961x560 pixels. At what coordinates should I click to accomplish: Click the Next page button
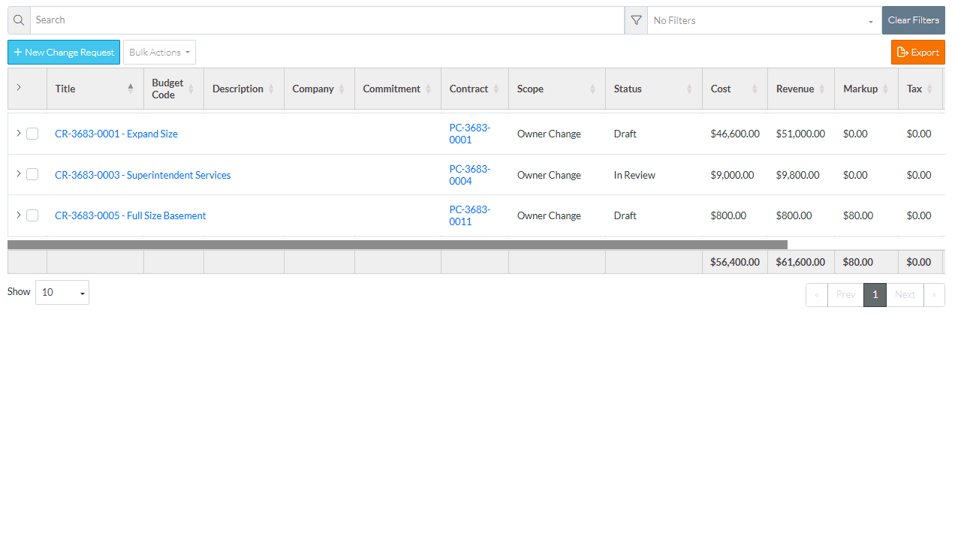coord(905,295)
